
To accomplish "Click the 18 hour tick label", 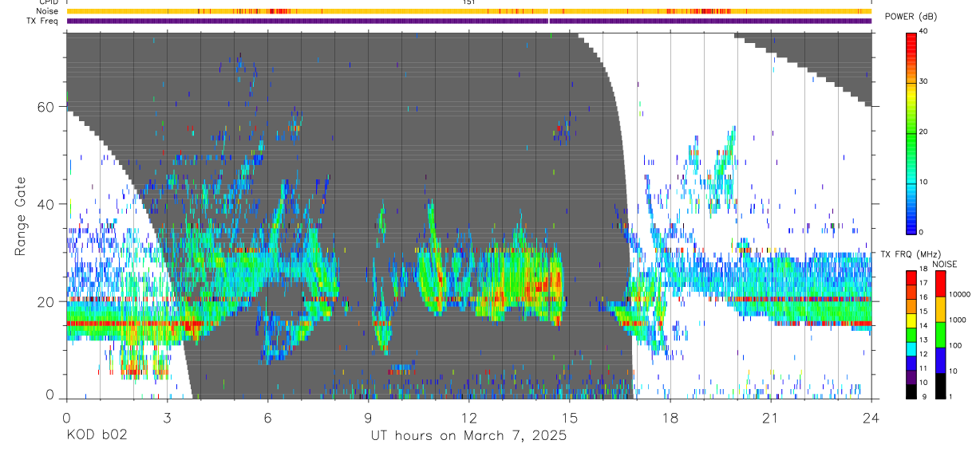I will tap(670, 418).
